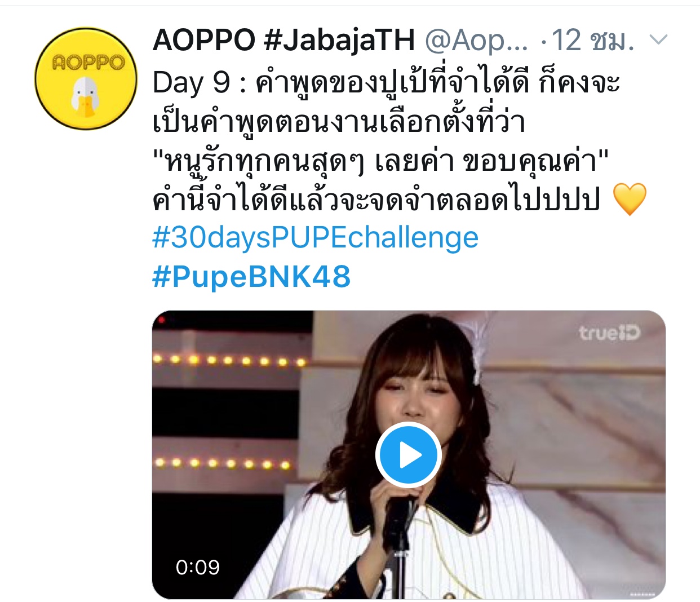Click the trueID watermark on the video
Screen dimensions: 700x602
(610, 333)
